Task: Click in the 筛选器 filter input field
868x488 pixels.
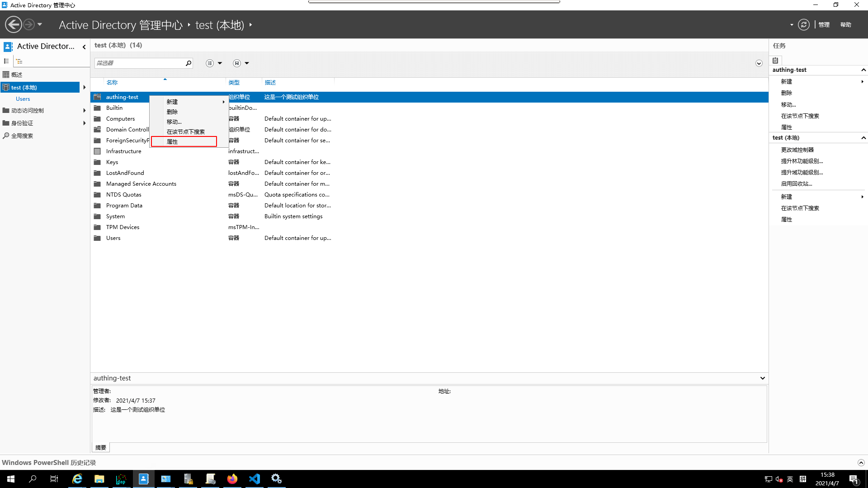Action: click(139, 63)
